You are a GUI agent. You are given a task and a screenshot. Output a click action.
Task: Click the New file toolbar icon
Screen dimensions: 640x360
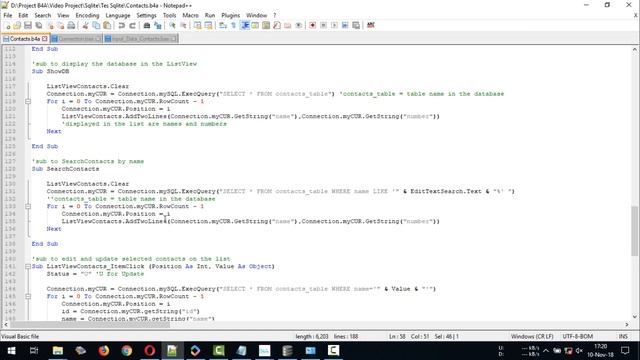[x=7, y=25]
